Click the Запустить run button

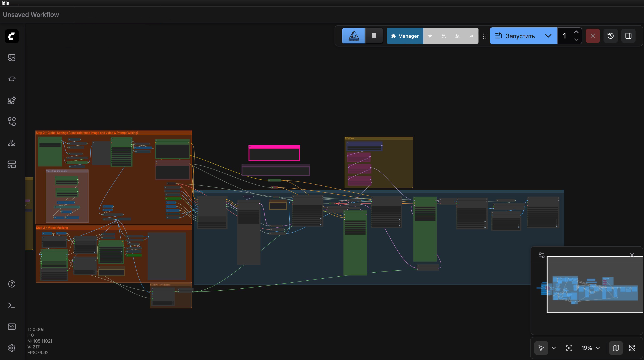[x=515, y=36]
